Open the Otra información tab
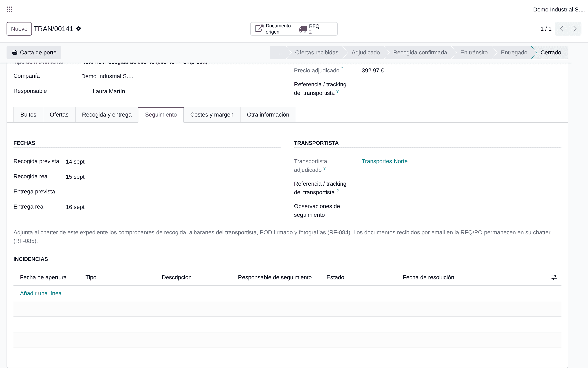The width and height of the screenshot is (588, 368). [268, 115]
